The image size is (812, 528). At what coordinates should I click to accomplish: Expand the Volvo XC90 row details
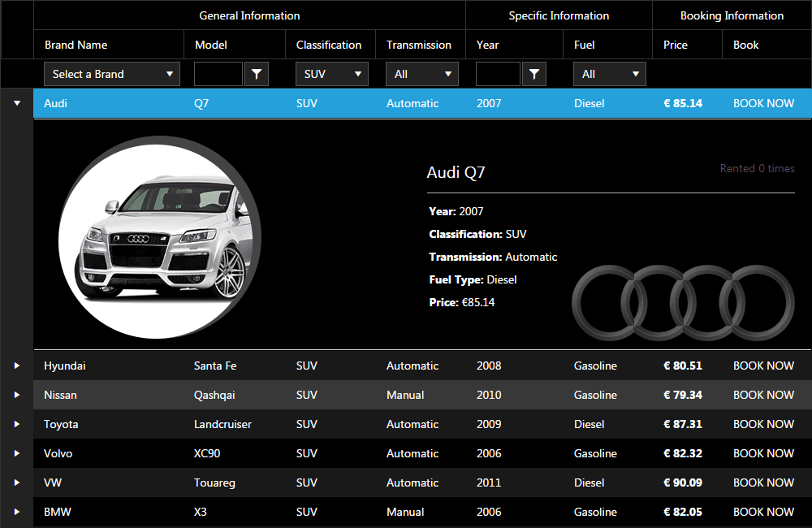[x=16, y=453]
